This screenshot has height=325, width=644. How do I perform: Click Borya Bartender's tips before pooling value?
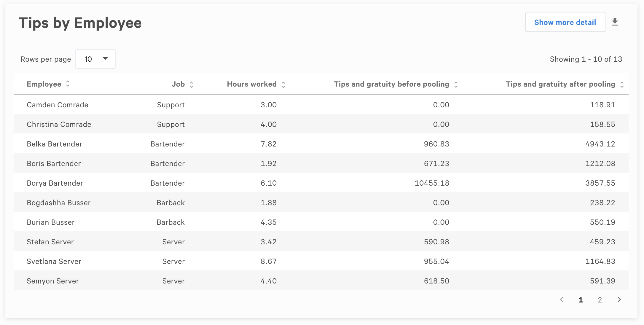point(431,183)
